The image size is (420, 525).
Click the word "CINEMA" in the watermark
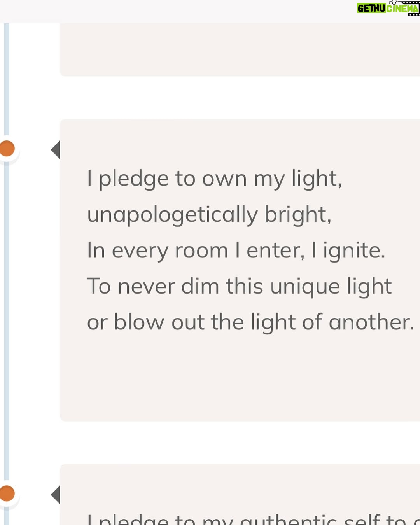(x=402, y=9)
